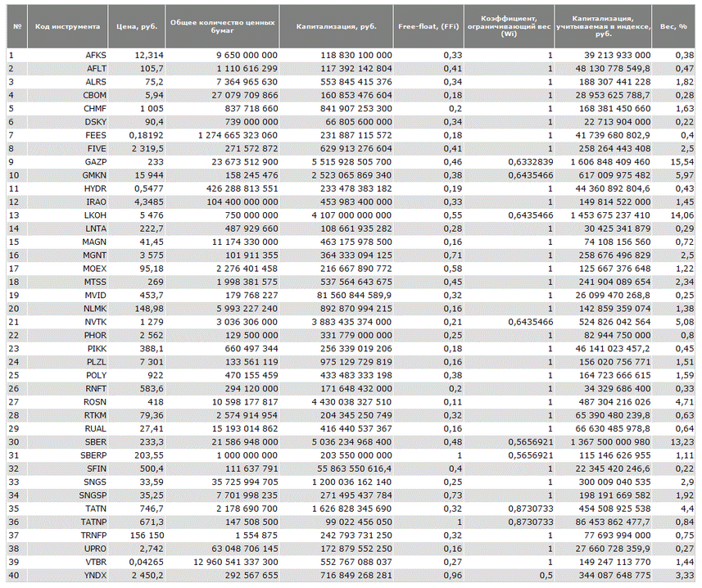Click the 'Коэффициент, ограничивающий вес (Wi)' header
Viewport: 702px width, 588px height.
tap(509, 26)
